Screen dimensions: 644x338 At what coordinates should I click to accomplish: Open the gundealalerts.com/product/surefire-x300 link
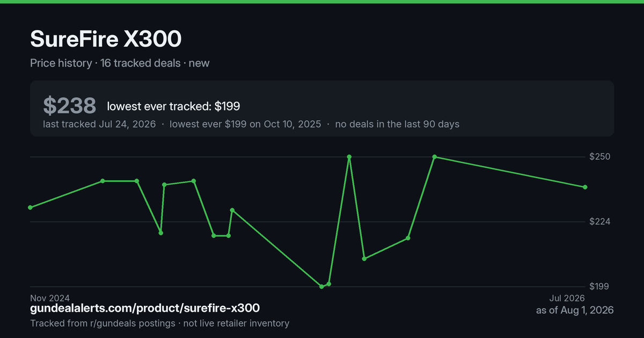pos(145,308)
